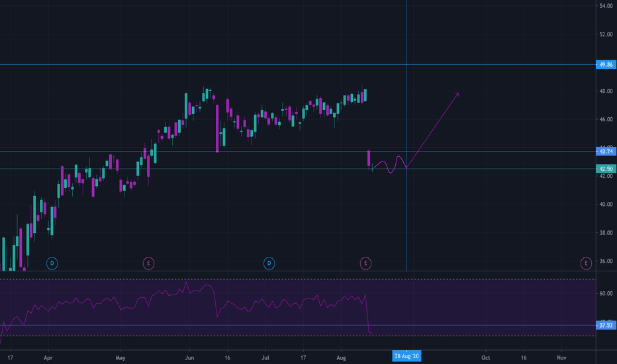Click the 28 Aug '20 date label
Viewport: 617px width, 364px height.
pos(407,356)
